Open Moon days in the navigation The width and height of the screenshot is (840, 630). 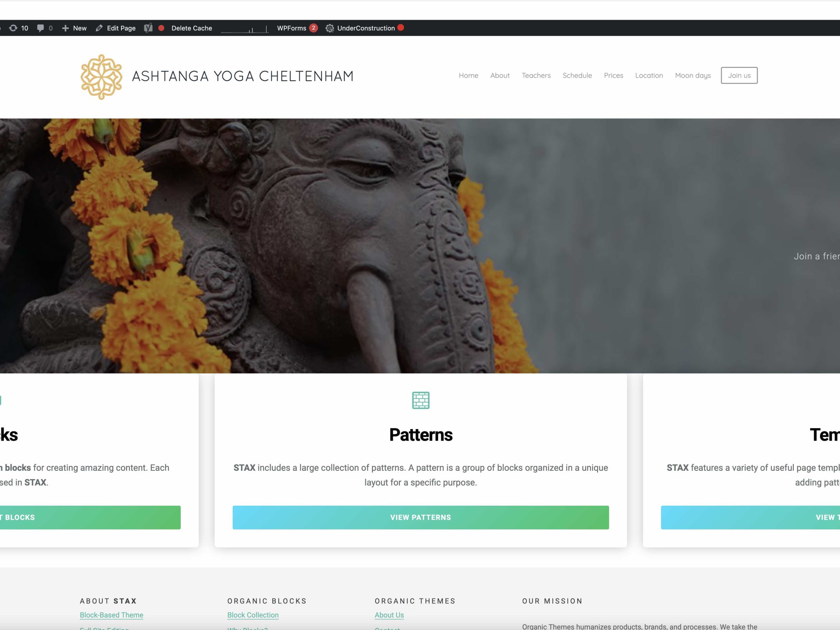693,76
